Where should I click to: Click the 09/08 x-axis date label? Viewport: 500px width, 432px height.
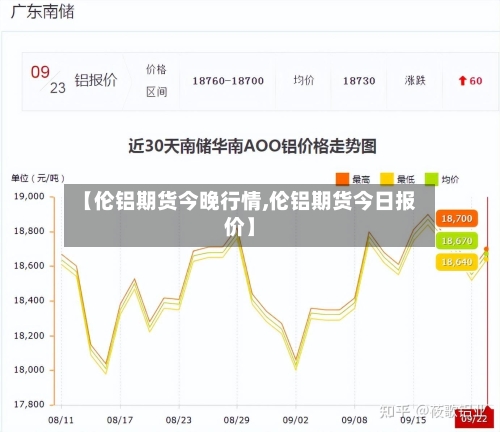tap(354, 420)
